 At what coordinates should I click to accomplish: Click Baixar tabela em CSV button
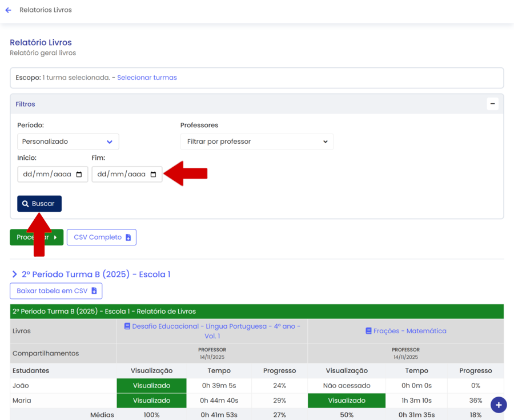56,291
